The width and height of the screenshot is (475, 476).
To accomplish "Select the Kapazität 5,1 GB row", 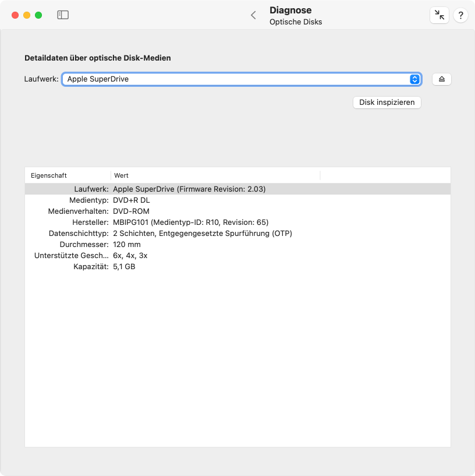I will 238,266.
